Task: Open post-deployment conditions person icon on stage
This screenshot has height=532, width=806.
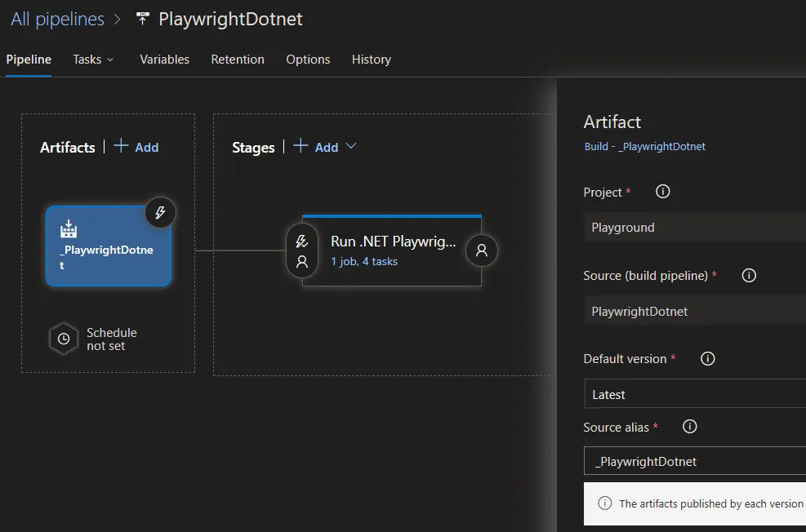Action: 482,250
